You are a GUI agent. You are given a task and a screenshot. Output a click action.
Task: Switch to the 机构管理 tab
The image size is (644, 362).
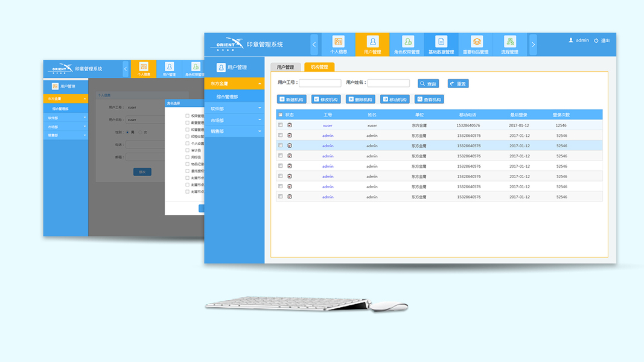tap(319, 67)
